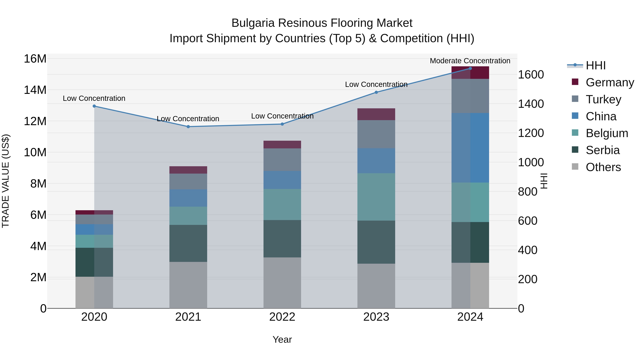
Task: Click the Year axis title
Action: (282, 339)
